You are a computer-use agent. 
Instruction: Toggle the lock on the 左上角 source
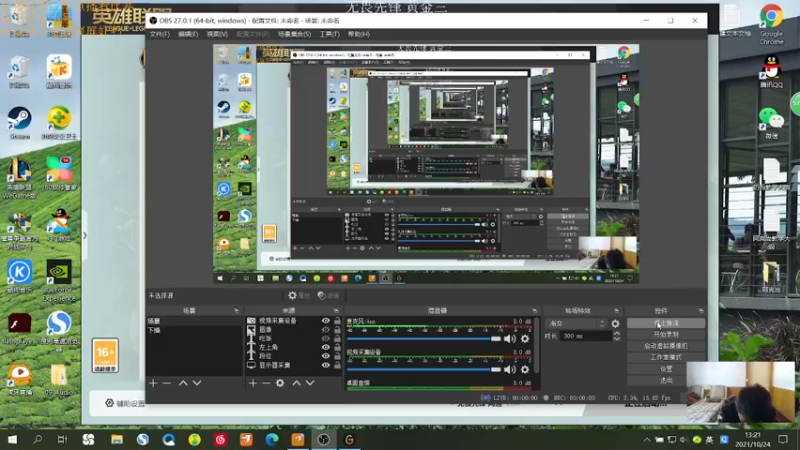pyautogui.click(x=337, y=347)
